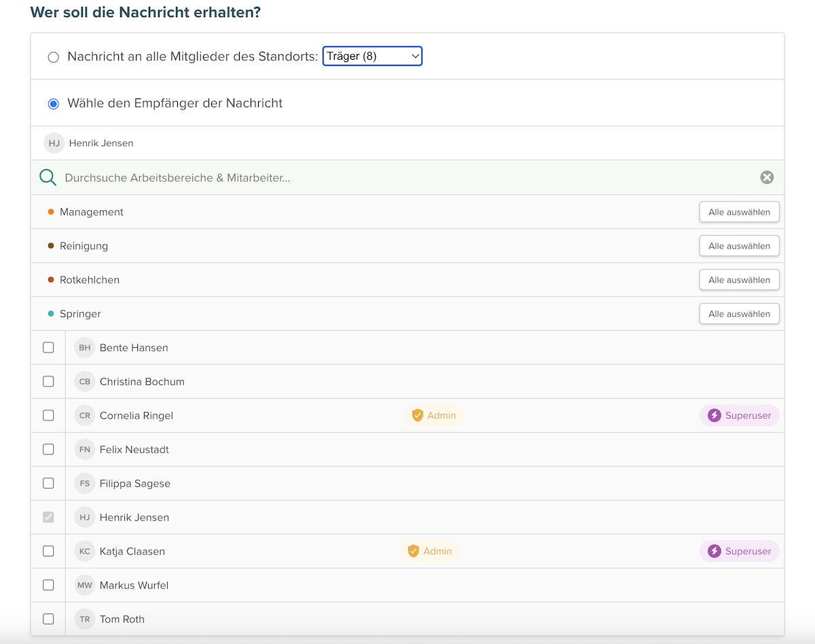Screen dimensions: 815x644
Task: Click the Superuser badge next to Katja Claasen
Action: (739, 551)
